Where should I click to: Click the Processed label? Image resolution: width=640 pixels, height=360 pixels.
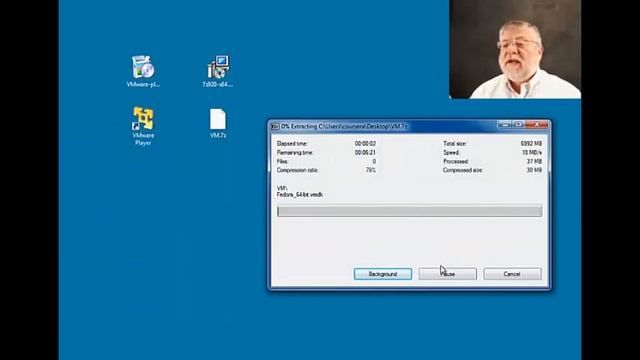pyautogui.click(x=456, y=162)
